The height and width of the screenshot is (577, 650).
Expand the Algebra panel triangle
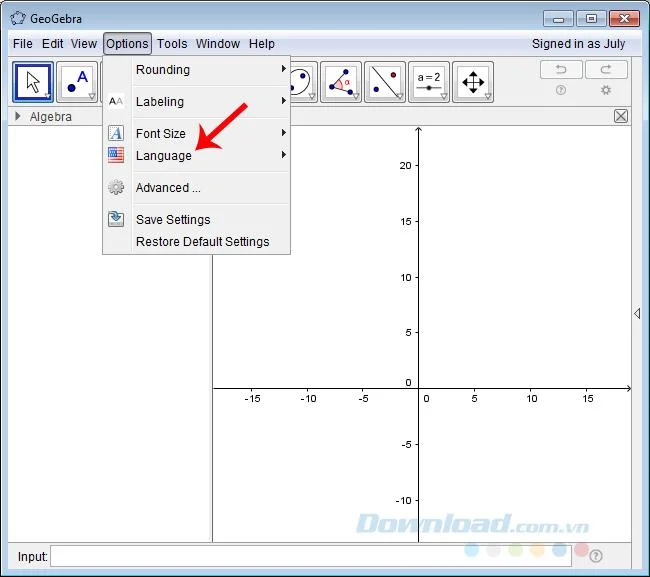point(17,116)
